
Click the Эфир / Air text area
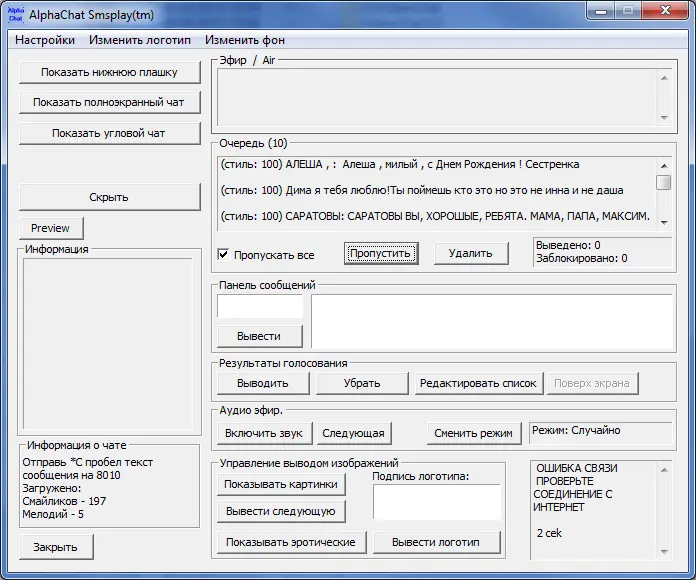click(437, 98)
